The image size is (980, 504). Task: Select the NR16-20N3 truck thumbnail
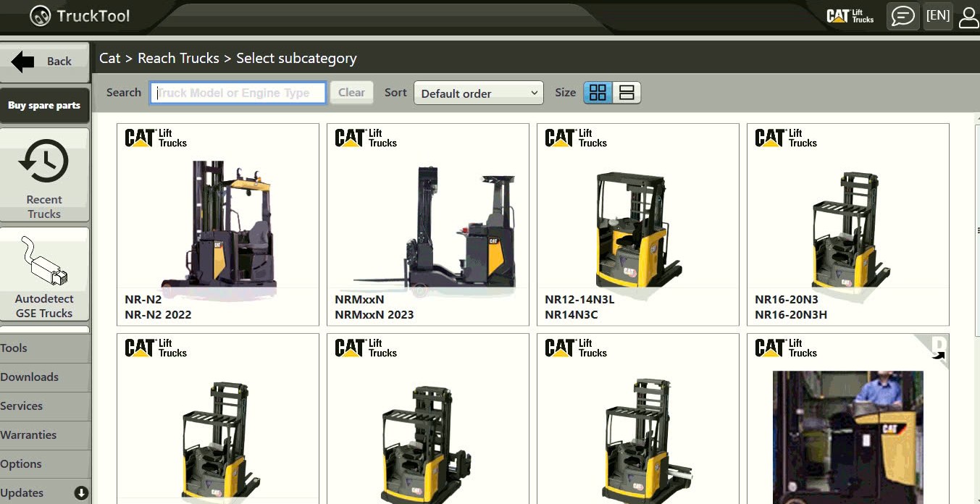pos(847,224)
